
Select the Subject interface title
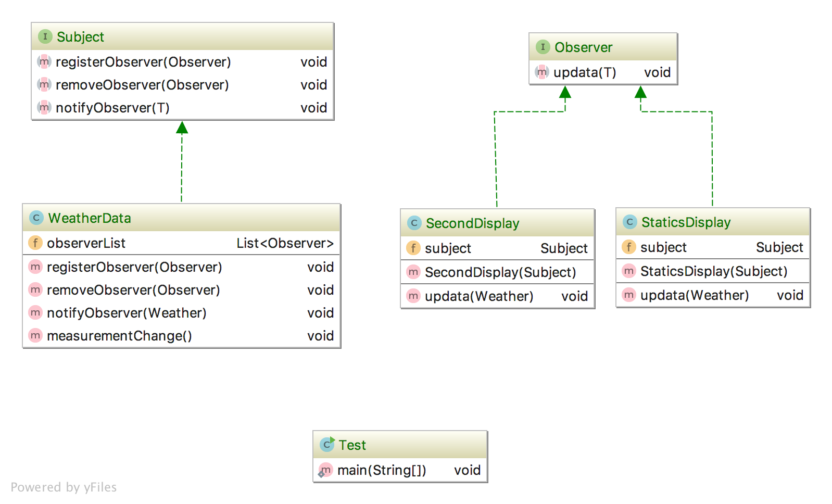[80, 37]
